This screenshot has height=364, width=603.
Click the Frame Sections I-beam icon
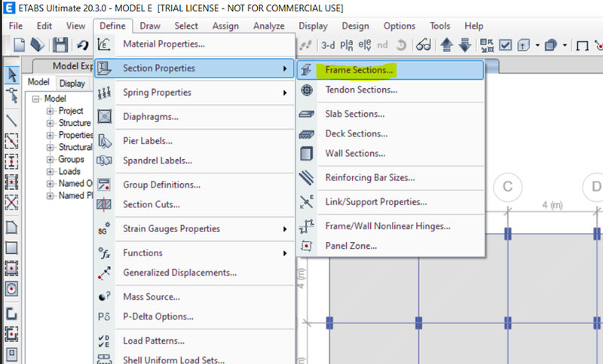coord(307,70)
